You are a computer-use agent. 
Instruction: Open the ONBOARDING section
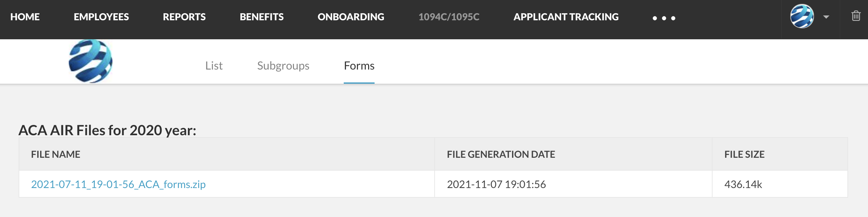tap(351, 17)
